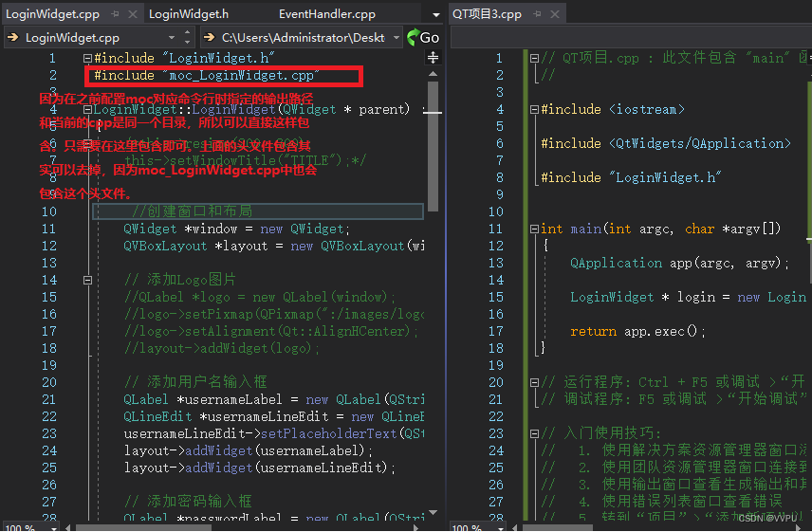
Task: Click the left editor's vertical scrollbar thumb
Action: [433, 146]
